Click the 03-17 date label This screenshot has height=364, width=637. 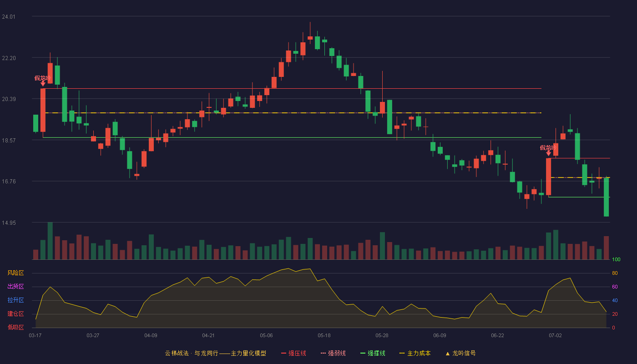pos(35,335)
